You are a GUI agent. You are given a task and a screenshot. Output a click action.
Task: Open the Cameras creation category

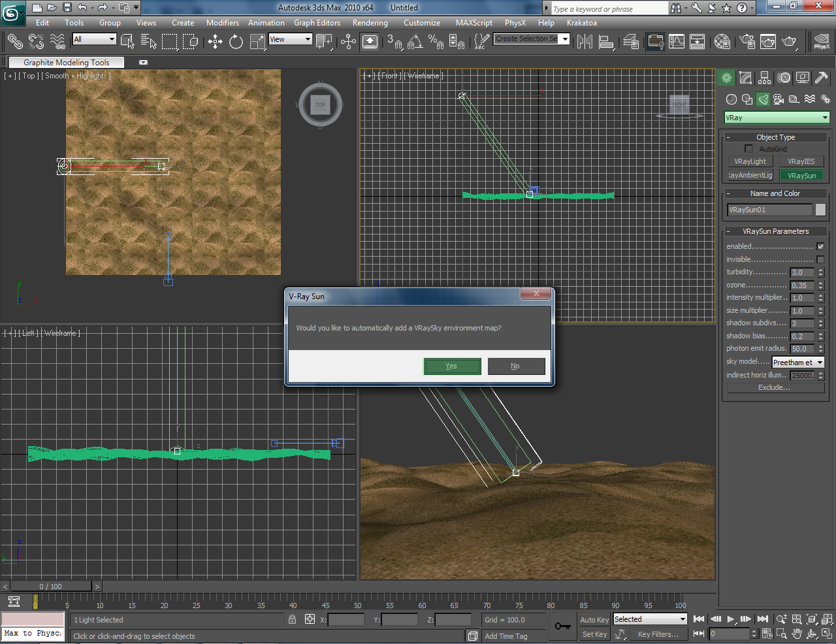pos(778,99)
